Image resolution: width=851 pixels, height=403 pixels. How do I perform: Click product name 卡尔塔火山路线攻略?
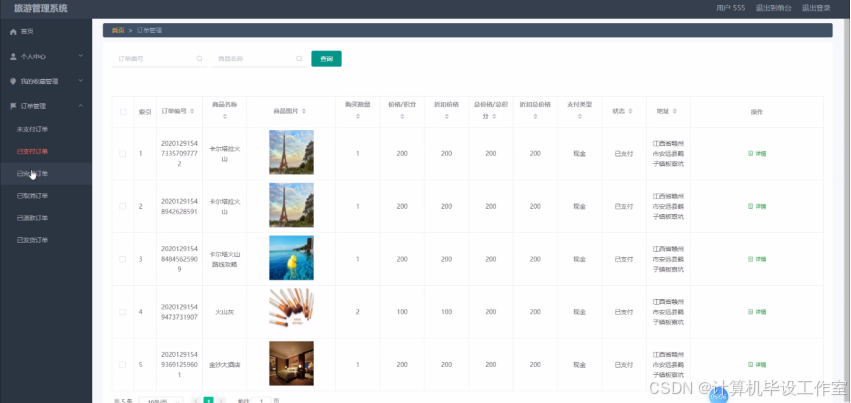[225, 259]
